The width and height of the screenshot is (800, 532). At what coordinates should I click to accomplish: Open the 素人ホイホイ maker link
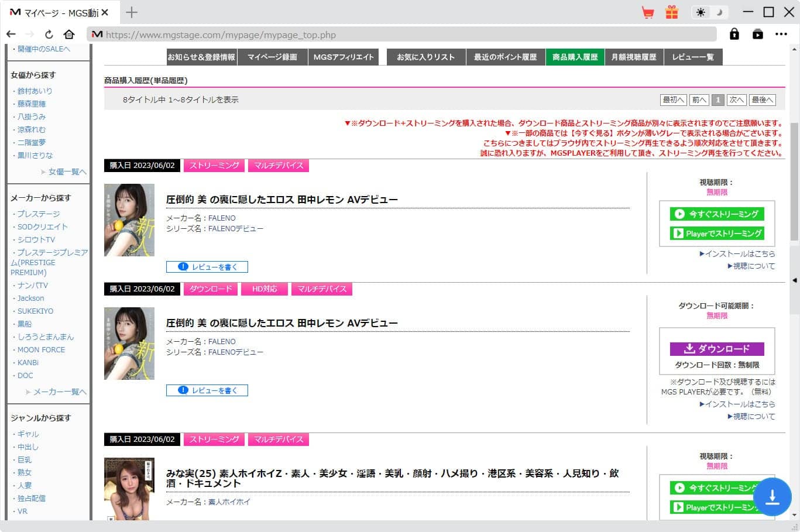pyautogui.click(x=229, y=502)
